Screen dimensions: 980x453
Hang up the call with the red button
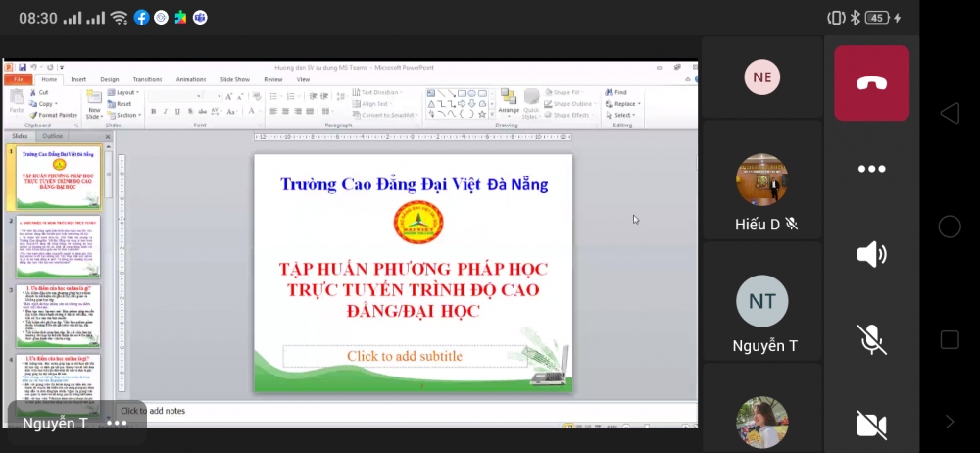tap(871, 83)
